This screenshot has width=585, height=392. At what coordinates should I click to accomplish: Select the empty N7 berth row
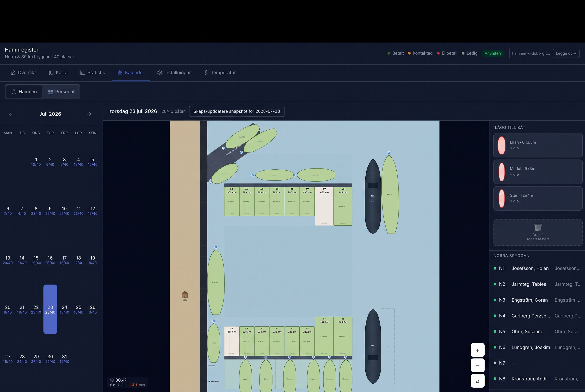tap(538, 363)
